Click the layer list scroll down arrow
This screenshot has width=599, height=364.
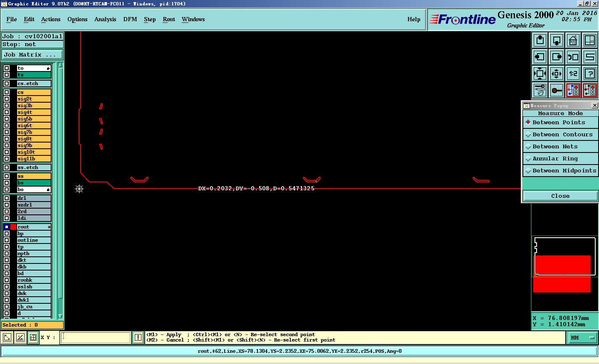(60, 316)
